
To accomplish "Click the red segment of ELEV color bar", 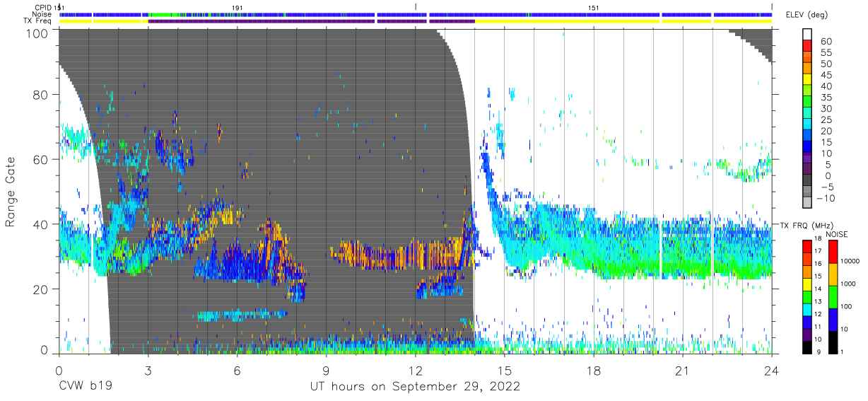I will point(807,47).
